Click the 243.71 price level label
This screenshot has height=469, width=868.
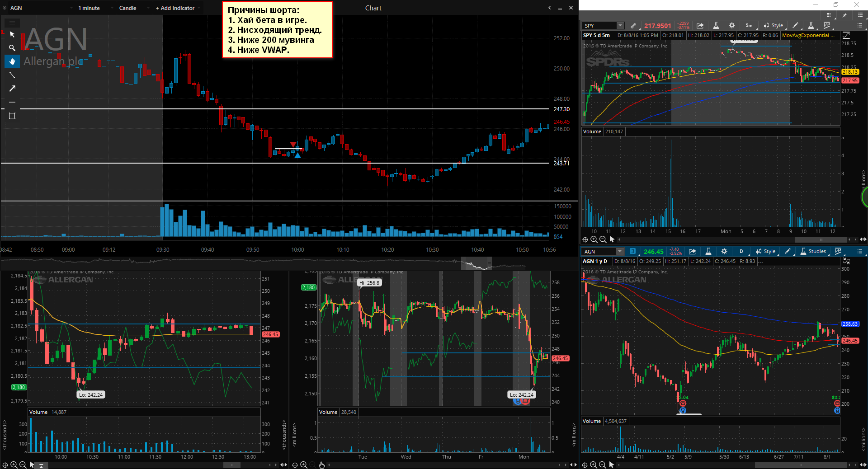[x=561, y=164]
